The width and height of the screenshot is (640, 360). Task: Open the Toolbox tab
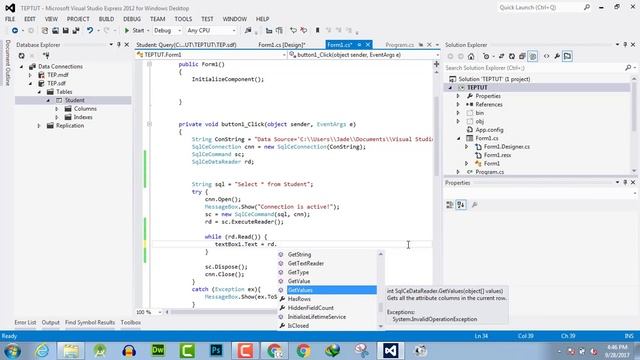click(131, 322)
